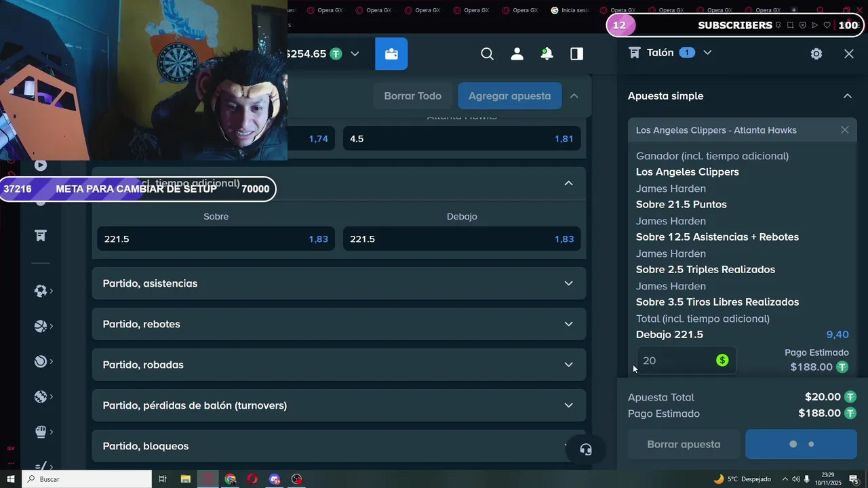Open Windows Start menu
Screen dimensions: 868x488
pos(10,479)
